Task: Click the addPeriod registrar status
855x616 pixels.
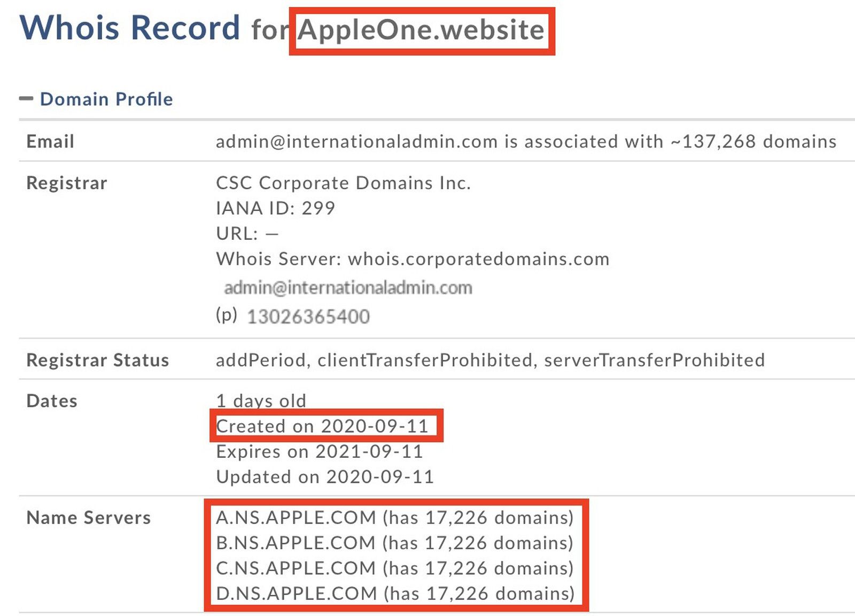Action: [260, 360]
